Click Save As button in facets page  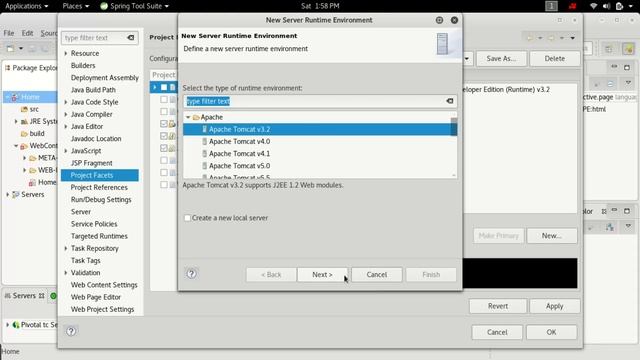501,59
